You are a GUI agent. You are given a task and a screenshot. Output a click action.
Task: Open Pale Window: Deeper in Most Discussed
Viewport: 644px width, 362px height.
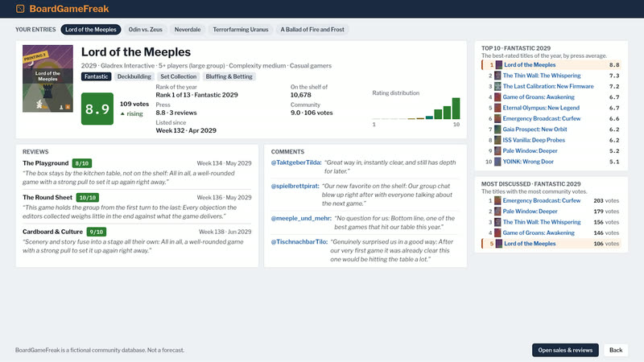pyautogui.click(x=530, y=212)
